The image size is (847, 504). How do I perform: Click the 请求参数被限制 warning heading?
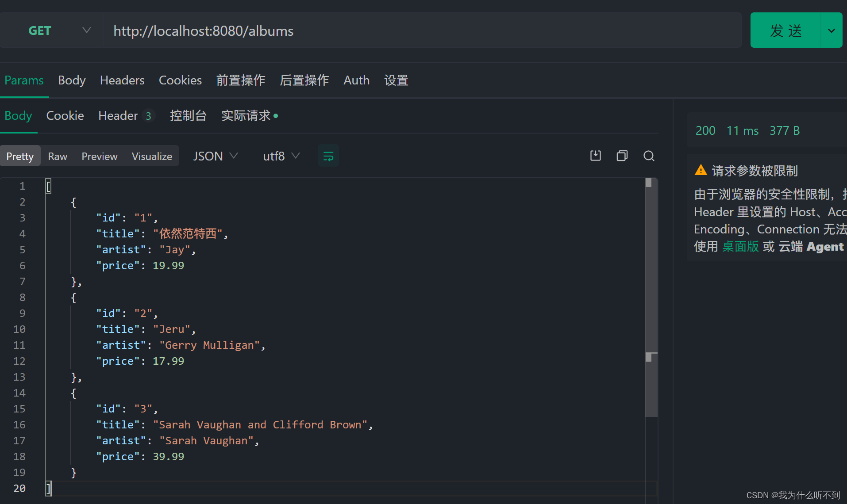755,171
